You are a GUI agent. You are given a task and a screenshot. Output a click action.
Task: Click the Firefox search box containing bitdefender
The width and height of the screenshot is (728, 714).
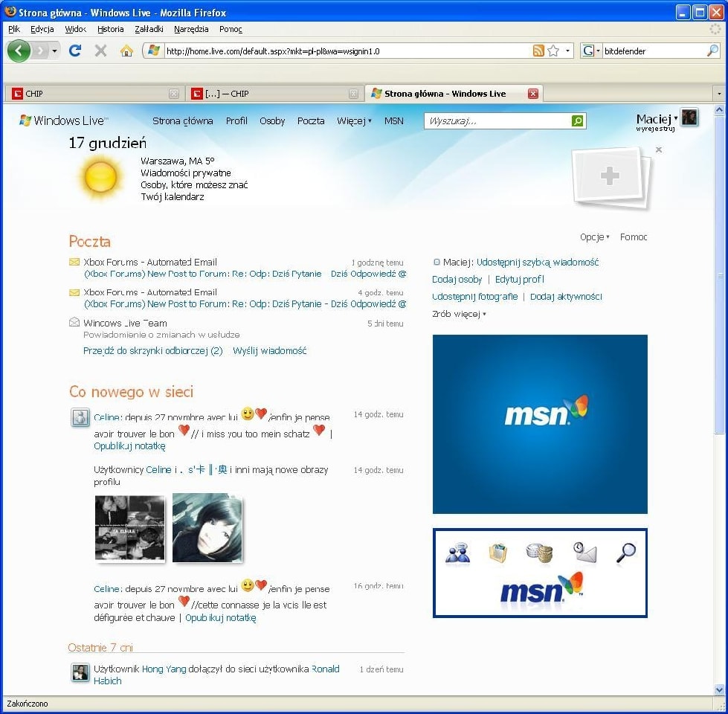coord(654,51)
